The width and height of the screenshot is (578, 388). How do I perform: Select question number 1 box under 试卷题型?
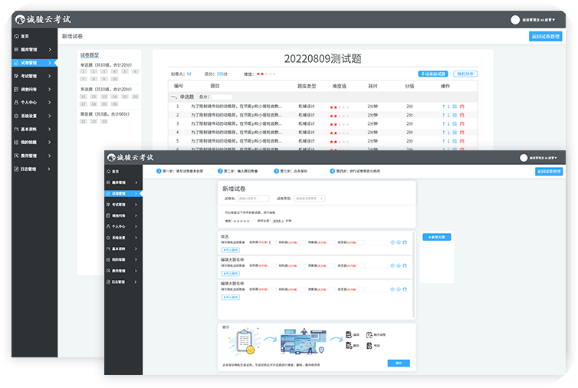[x=84, y=71]
